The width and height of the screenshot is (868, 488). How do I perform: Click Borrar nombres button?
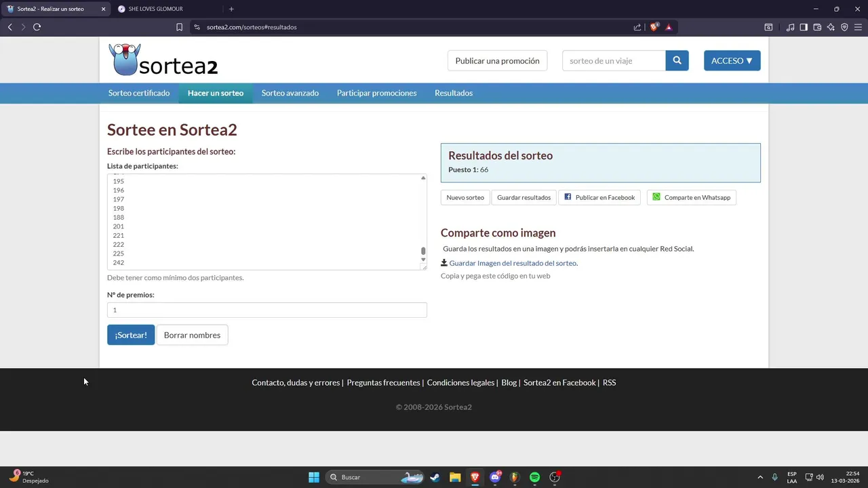pos(192,335)
